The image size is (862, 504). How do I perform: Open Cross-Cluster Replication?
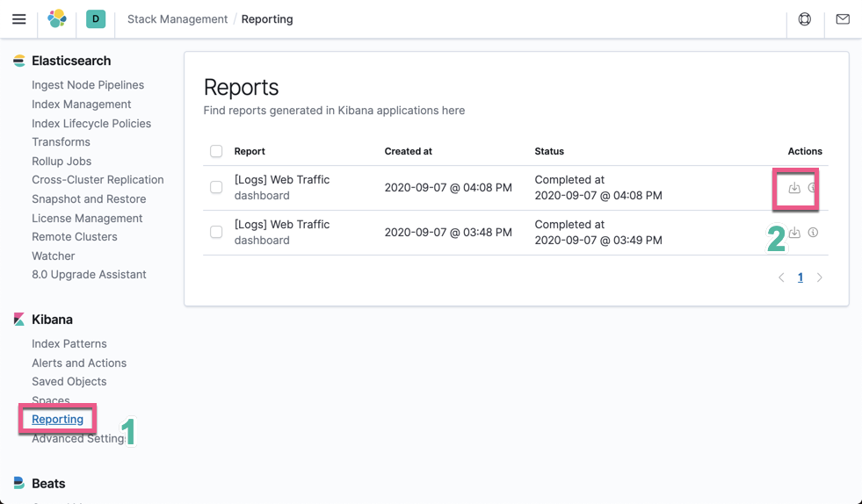(x=98, y=180)
